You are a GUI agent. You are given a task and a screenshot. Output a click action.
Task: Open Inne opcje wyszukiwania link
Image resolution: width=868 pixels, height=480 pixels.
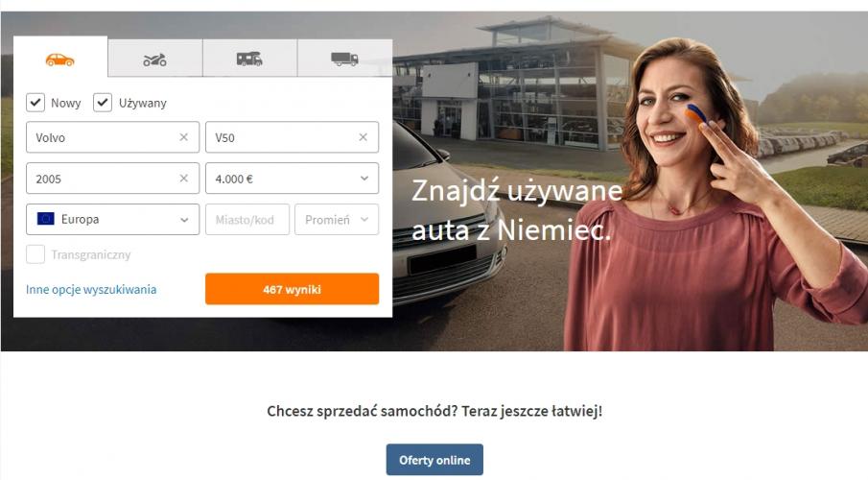[91, 289]
